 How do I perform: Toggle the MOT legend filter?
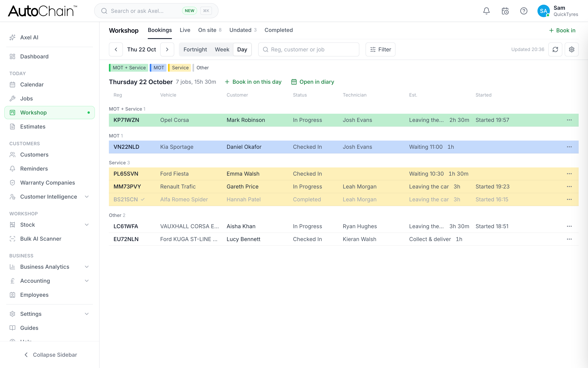coord(158,68)
